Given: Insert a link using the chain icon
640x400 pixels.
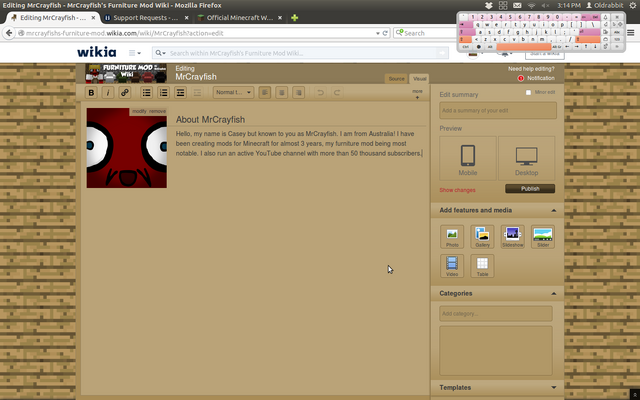Looking at the screenshot, I should coord(124,93).
